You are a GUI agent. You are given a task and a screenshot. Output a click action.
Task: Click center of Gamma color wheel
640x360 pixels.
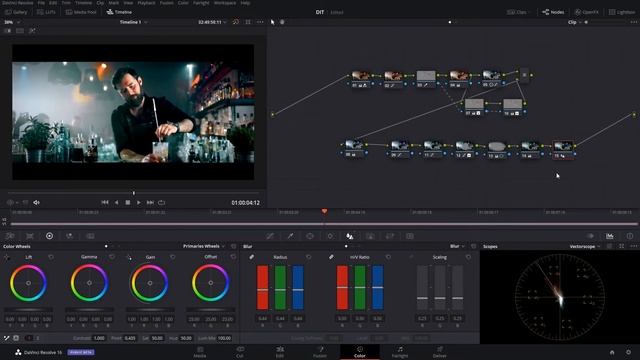[89, 283]
